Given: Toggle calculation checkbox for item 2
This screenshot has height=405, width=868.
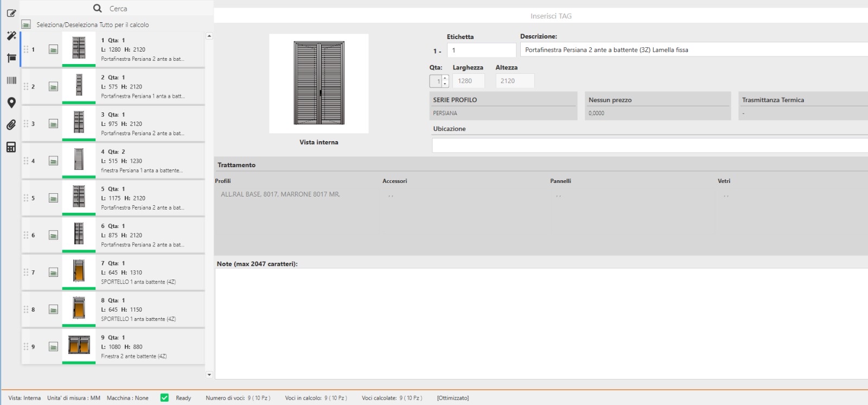Looking at the screenshot, I should [x=53, y=86].
